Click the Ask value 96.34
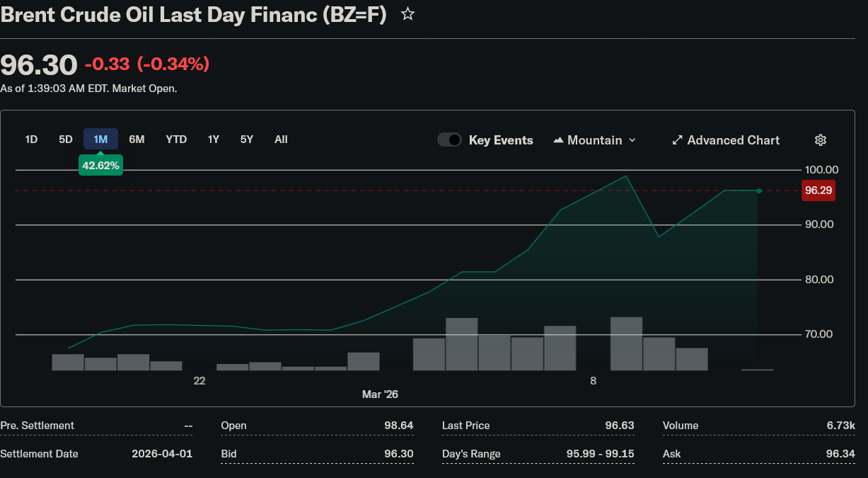The image size is (868, 478). coord(840,454)
